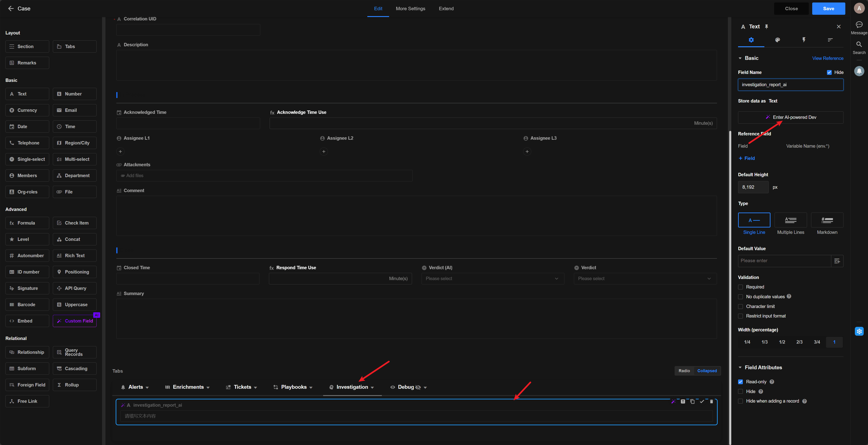Add an AI Custom Field from the palette
Image resolution: width=868 pixels, height=445 pixels.
click(x=74, y=321)
